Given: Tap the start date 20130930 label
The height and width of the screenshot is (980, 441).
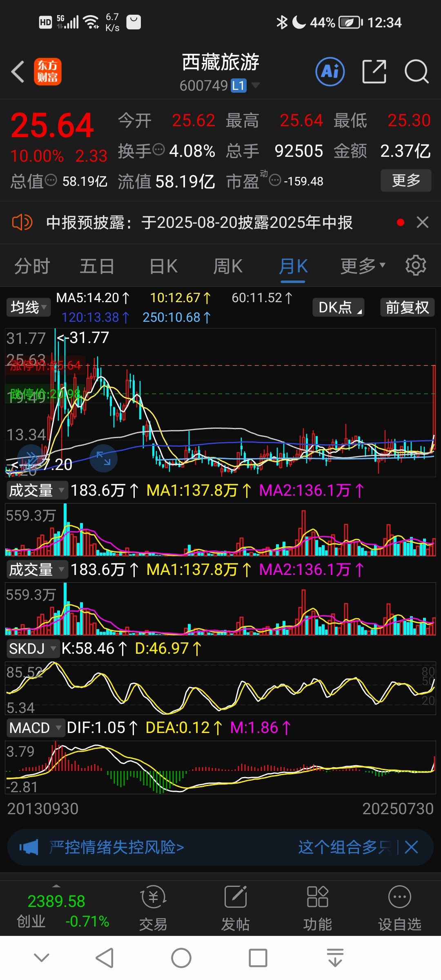Looking at the screenshot, I should [43, 808].
